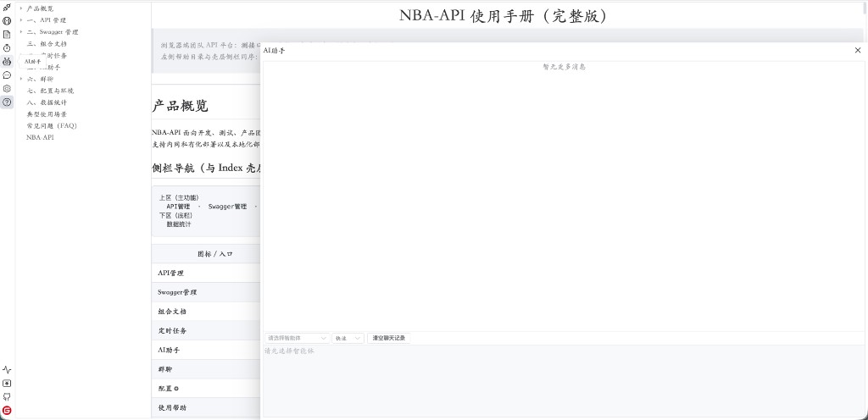Open data statistics pulse-line icon
Viewport: 868px width, 420px height.
click(7, 370)
